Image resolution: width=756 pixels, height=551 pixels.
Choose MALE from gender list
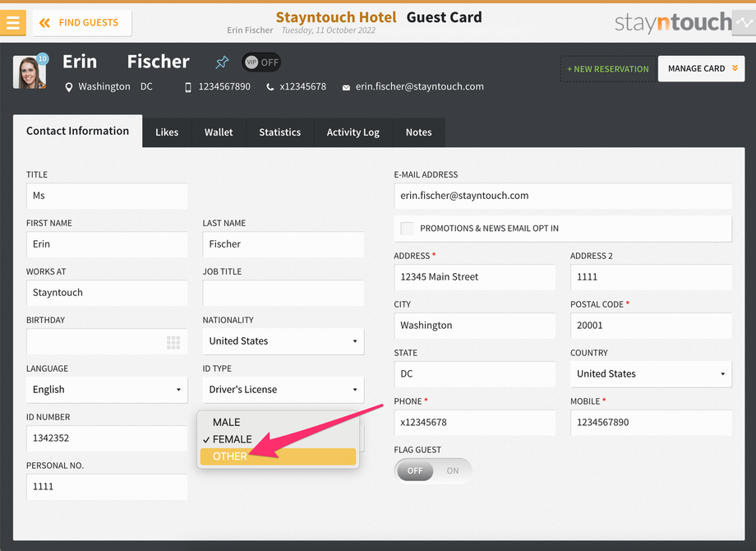pyautogui.click(x=278, y=422)
